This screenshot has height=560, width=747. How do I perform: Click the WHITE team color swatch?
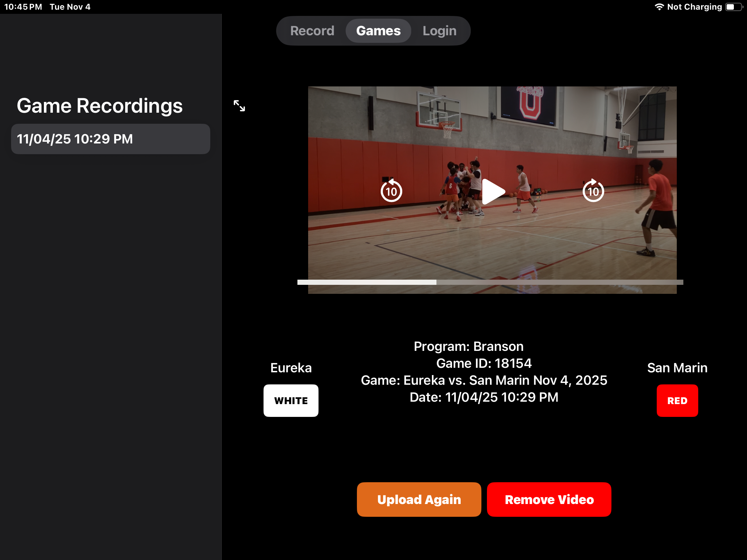(x=291, y=401)
